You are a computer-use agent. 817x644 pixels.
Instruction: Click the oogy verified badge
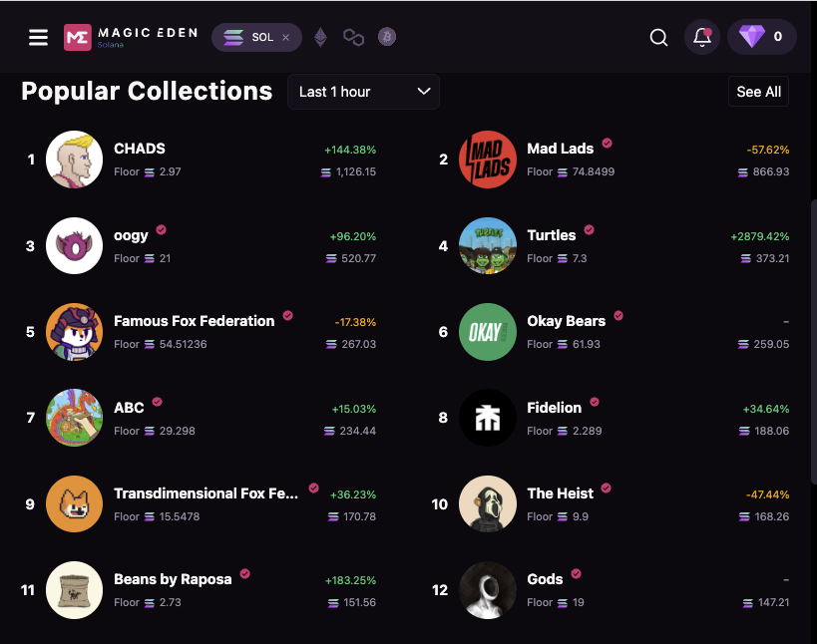(x=161, y=229)
